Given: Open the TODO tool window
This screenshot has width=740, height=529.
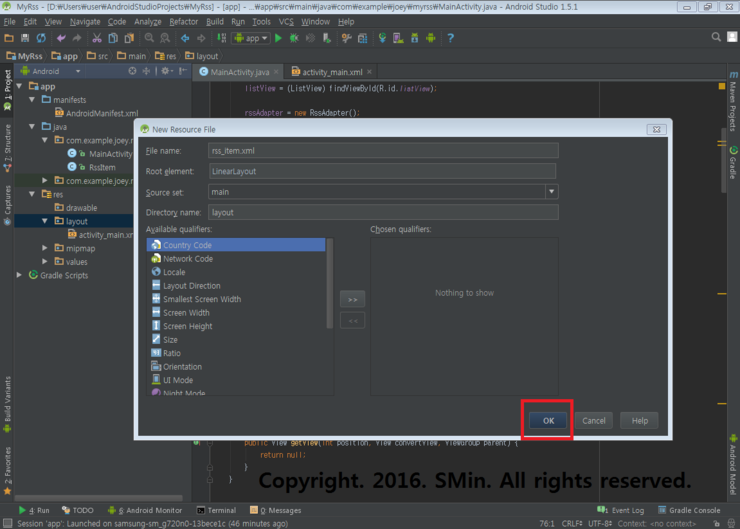Looking at the screenshot, I should tap(78, 510).
